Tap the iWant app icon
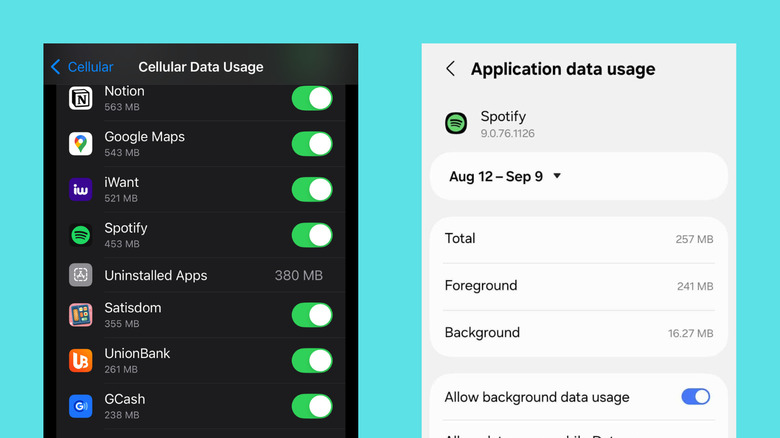The height and width of the screenshot is (438, 780). (x=81, y=190)
